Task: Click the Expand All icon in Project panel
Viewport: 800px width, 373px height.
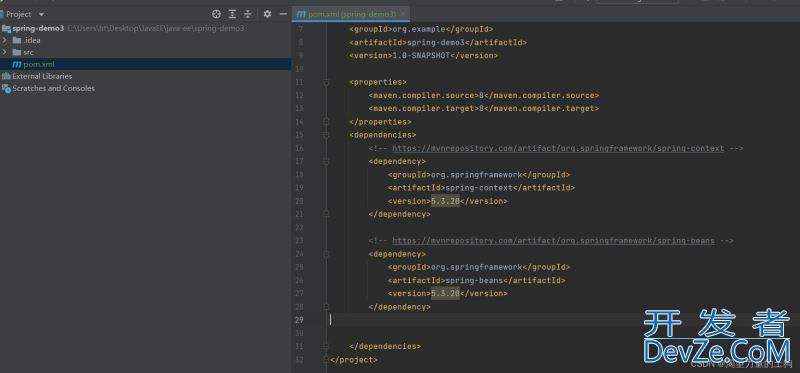Action: 232,14
